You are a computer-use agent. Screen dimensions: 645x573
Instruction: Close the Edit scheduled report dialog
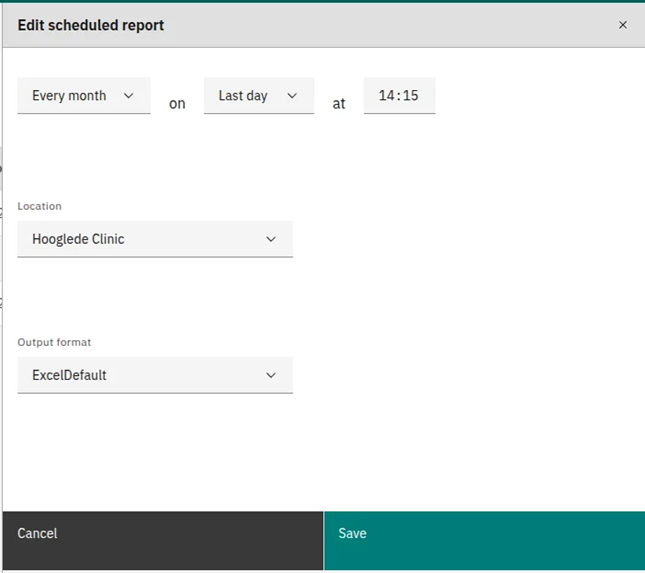[622, 25]
